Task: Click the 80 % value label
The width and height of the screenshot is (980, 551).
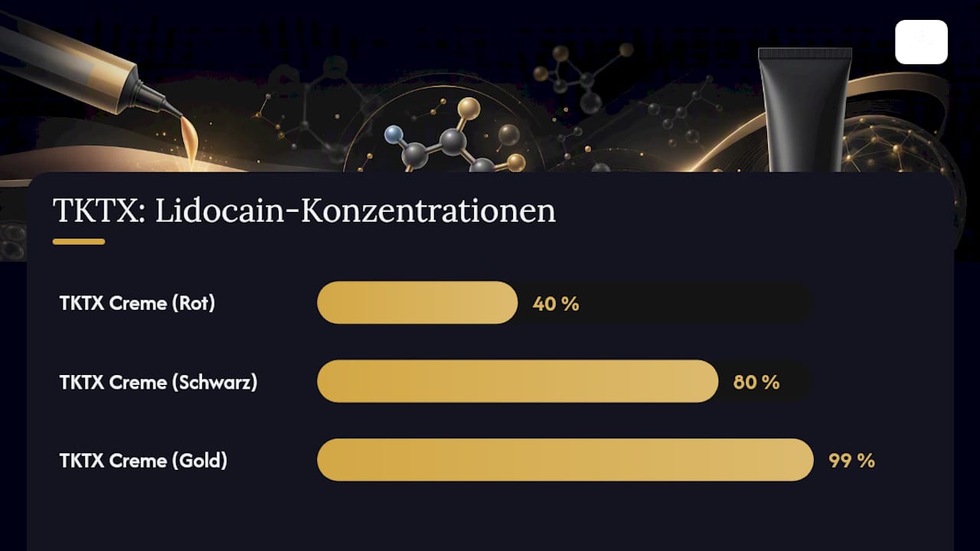Action: 756,382
